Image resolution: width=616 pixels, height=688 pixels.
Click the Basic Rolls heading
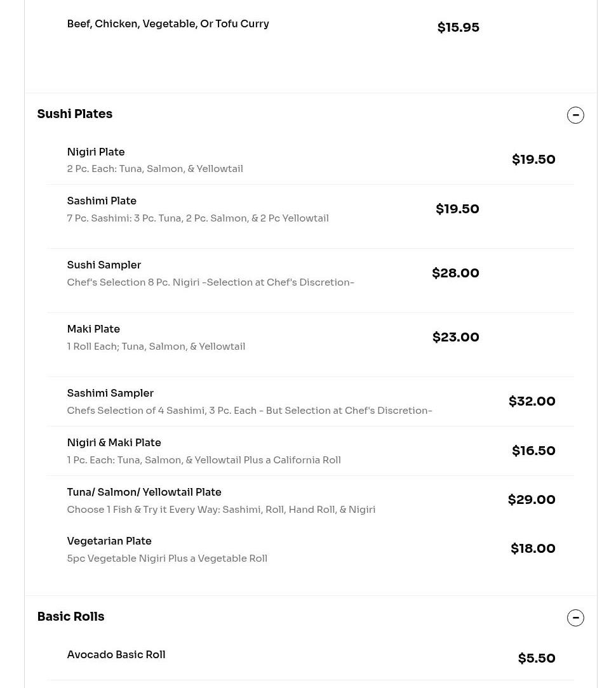pos(70,617)
